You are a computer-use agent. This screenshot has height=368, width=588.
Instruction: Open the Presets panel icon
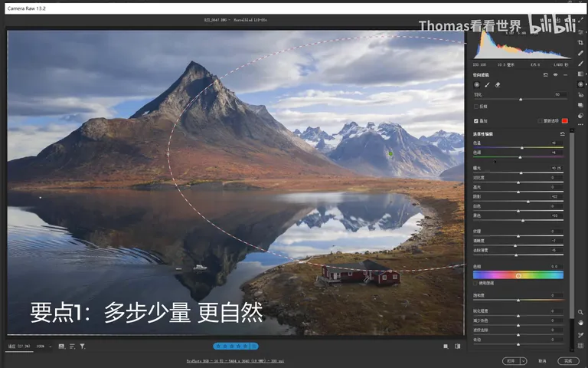pos(580,116)
